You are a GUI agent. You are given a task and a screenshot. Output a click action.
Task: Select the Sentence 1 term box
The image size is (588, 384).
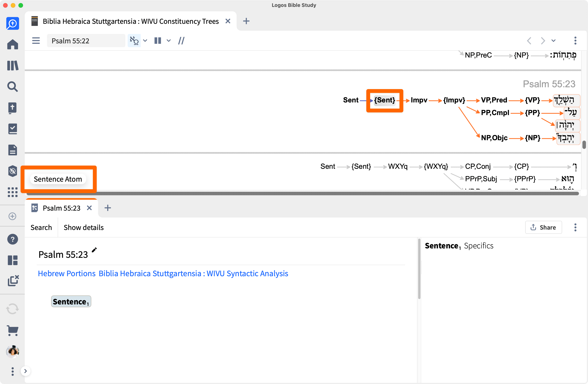[71, 302]
